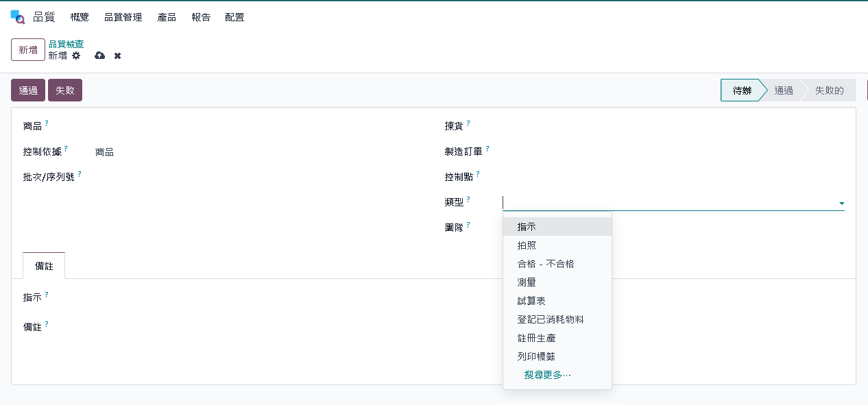Collapse the 類型 dropdown arrow
This screenshot has height=405, width=868.
click(x=841, y=204)
